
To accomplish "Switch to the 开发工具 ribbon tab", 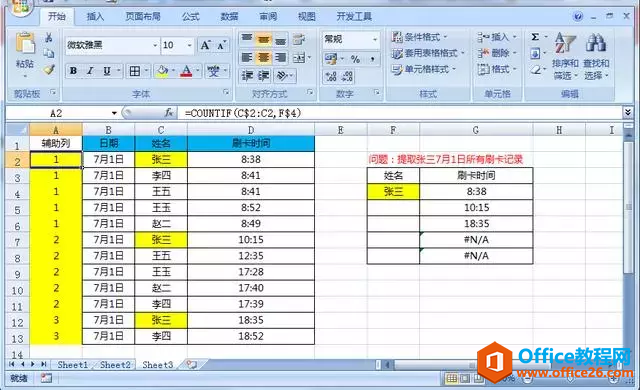I will coord(354,17).
